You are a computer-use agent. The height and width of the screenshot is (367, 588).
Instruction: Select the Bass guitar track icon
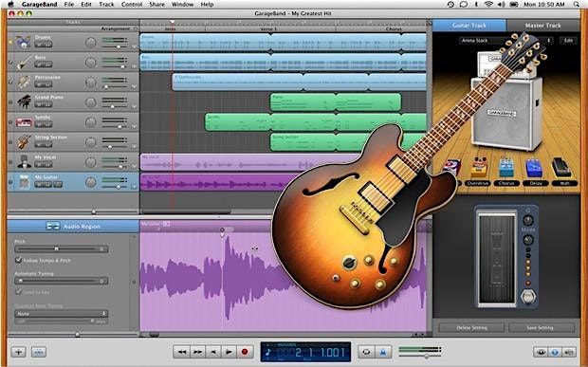[x=24, y=62]
